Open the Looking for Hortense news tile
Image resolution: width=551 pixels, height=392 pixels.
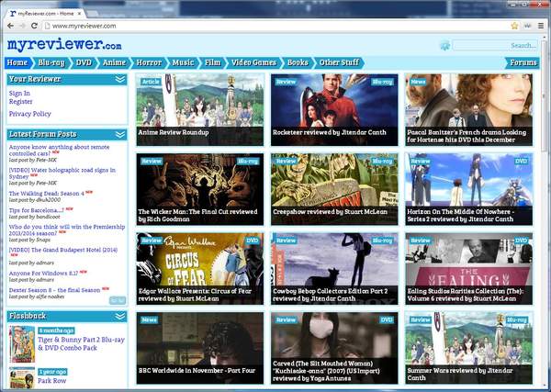468,109
